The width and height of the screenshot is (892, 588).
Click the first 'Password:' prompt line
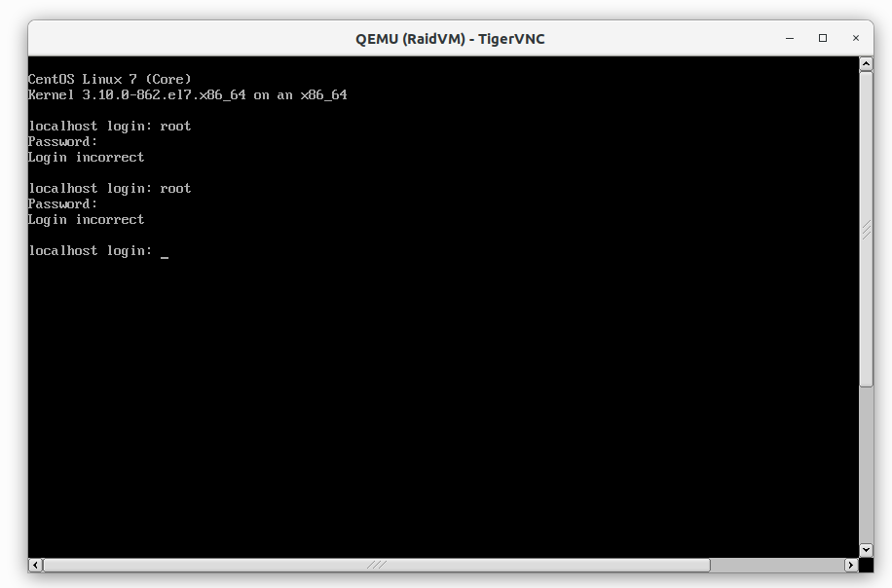(x=62, y=141)
